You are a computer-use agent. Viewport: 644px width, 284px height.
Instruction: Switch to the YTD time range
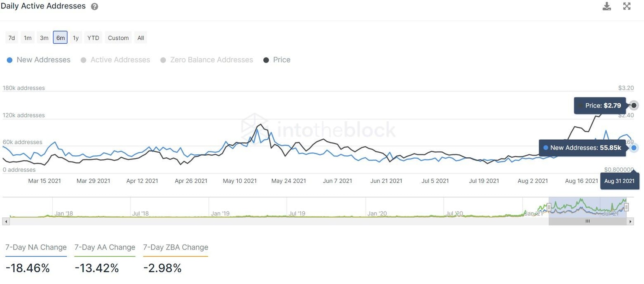click(93, 37)
